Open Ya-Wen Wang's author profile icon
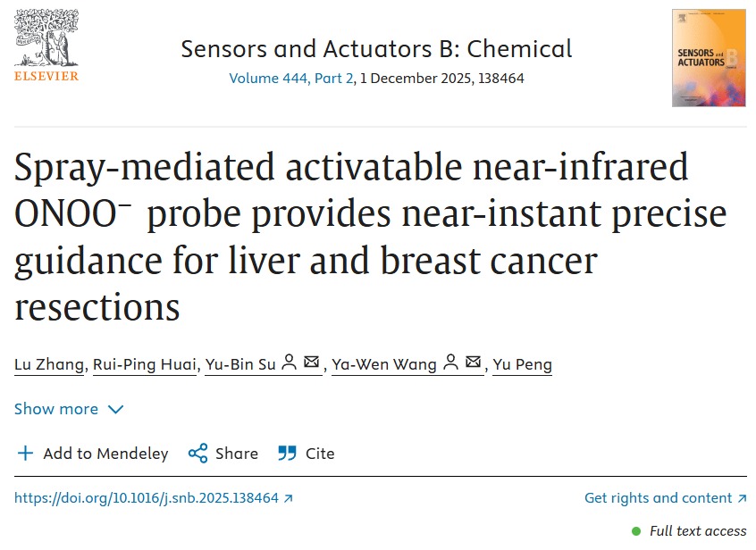The height and width of the screenshot is (550, 756). (450, 362)
